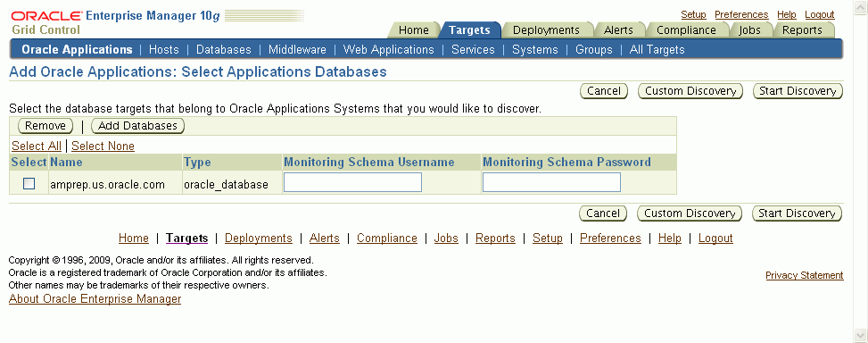The image size is (868, 343).
Task: Click the footer Targets link
Action: (x=186, y=238)
